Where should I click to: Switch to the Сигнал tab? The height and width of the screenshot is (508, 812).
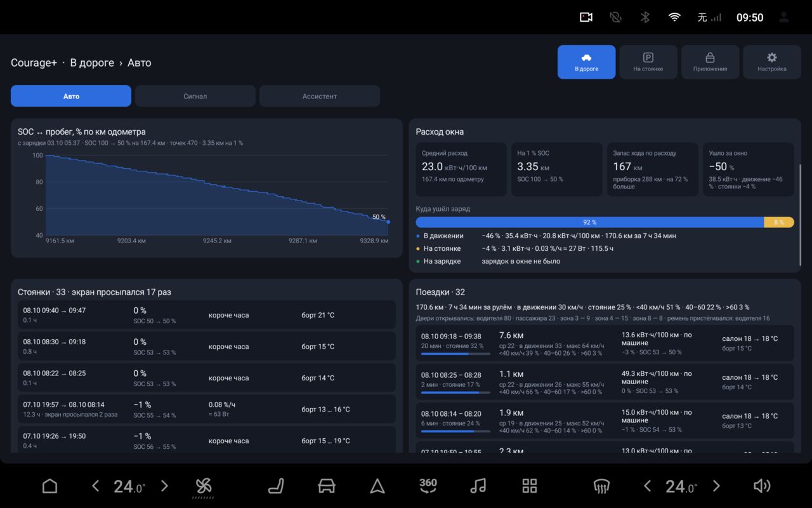pos(195,96)
